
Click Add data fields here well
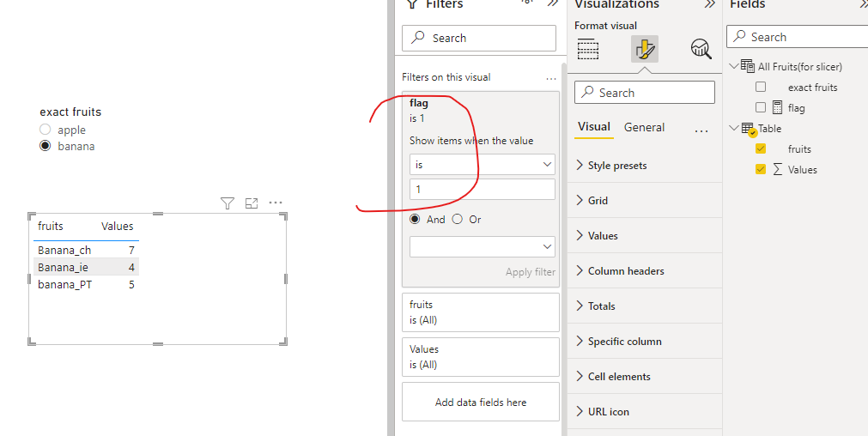click(x=481, y=403)
